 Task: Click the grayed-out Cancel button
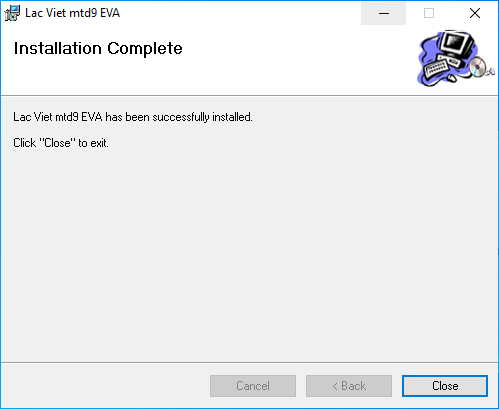pos(253,386)
